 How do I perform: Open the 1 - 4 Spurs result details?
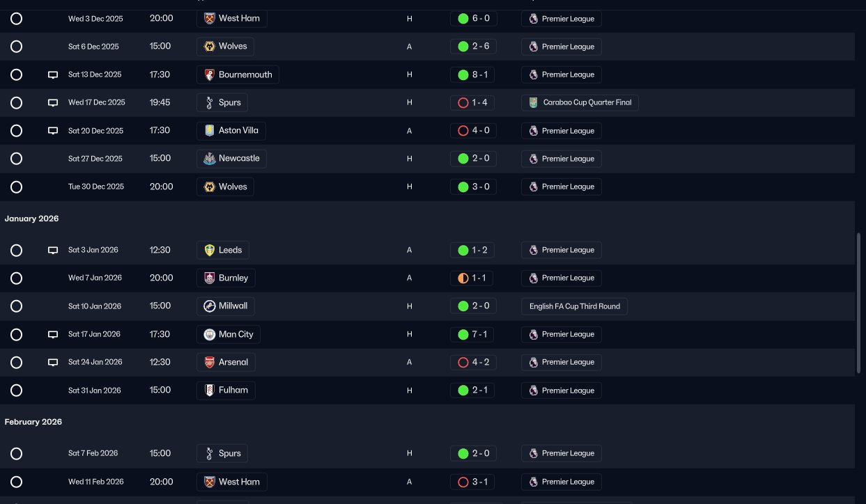coord(473,102)
